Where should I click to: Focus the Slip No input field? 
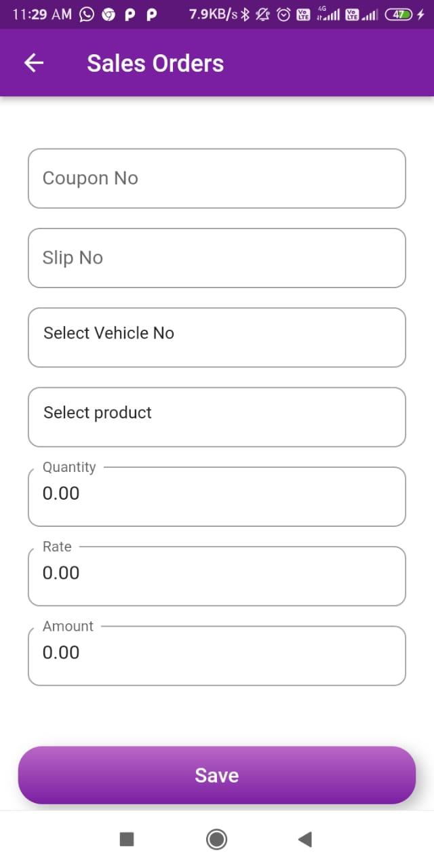click(217, 258)
